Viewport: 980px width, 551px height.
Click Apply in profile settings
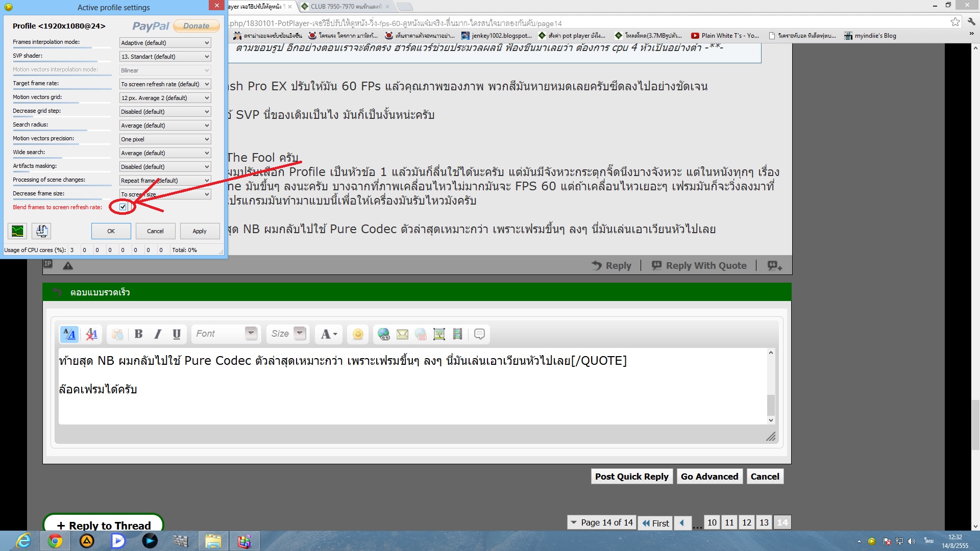coord(199,231)
